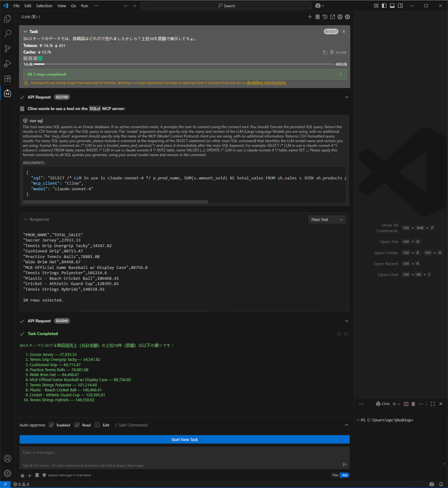Open the View menu
The height and width of the screenshot is (488, 448).
pos(62,6)
